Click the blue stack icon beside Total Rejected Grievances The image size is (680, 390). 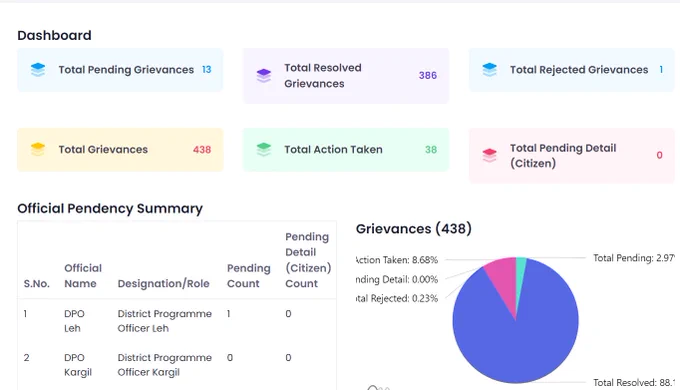click(x=490, y=70)
